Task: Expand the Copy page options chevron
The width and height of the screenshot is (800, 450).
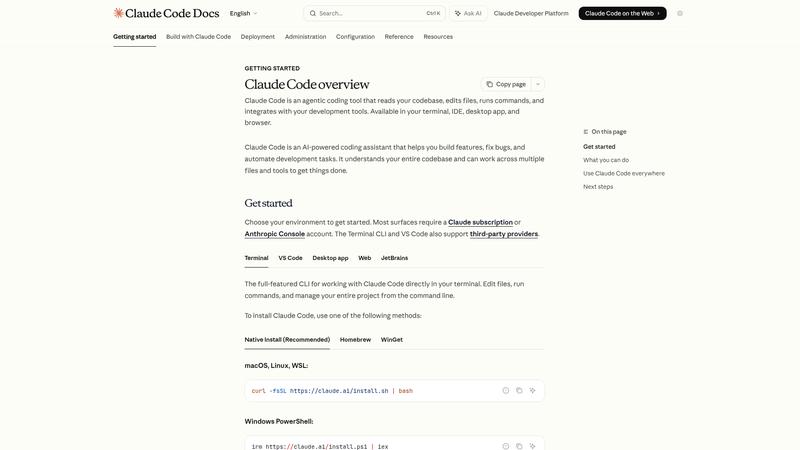Action: coord(538,84)
